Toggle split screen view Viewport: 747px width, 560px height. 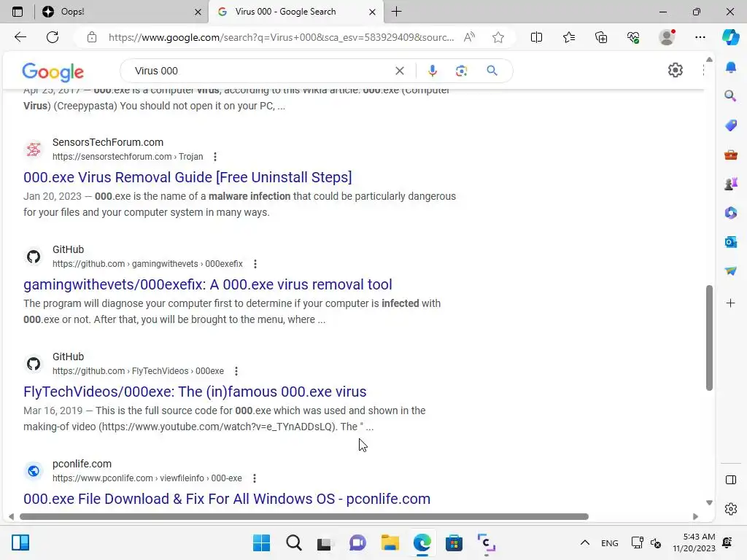pos(536,37)
